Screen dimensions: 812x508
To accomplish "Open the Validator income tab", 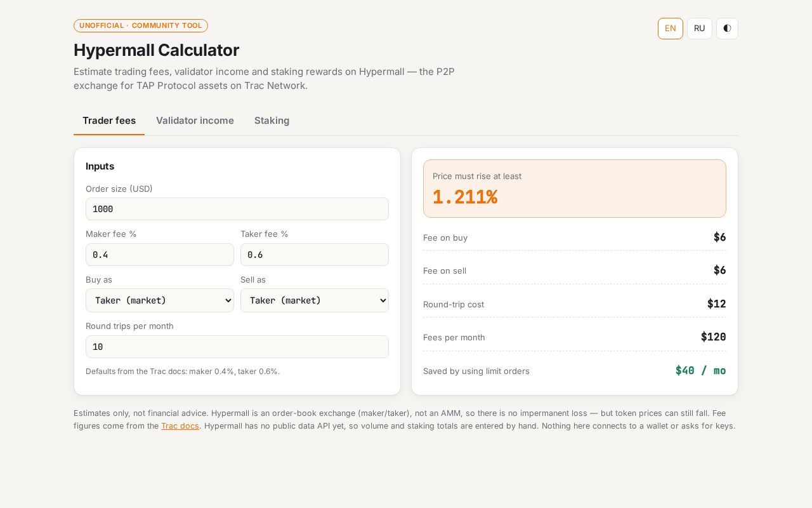I will coord(195,121).
